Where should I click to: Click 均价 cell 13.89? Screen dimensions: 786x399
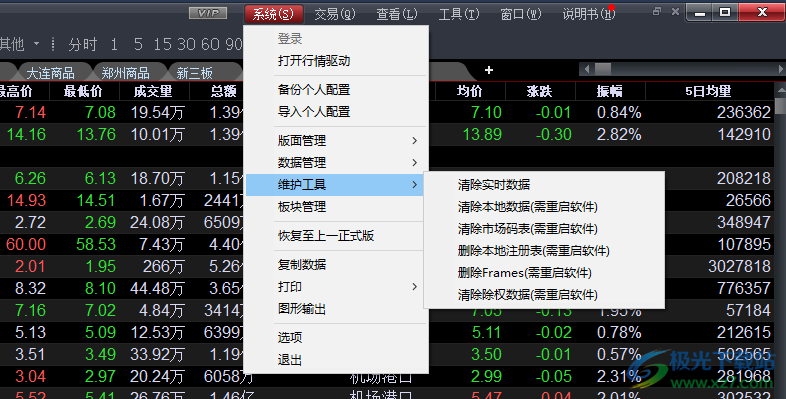tap(482, 134)
